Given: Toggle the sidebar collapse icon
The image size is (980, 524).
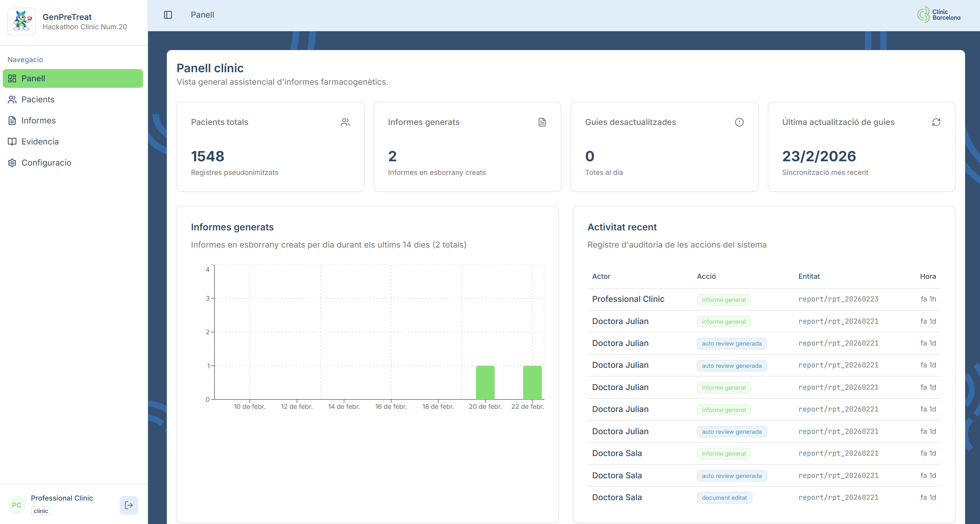Looking at the screenshot, I should (x=168, y=15).
